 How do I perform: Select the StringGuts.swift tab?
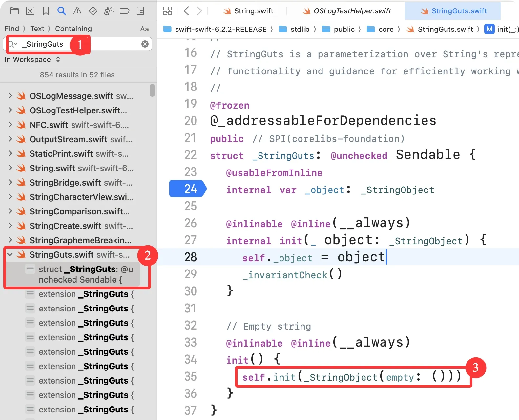pos(453,11)
